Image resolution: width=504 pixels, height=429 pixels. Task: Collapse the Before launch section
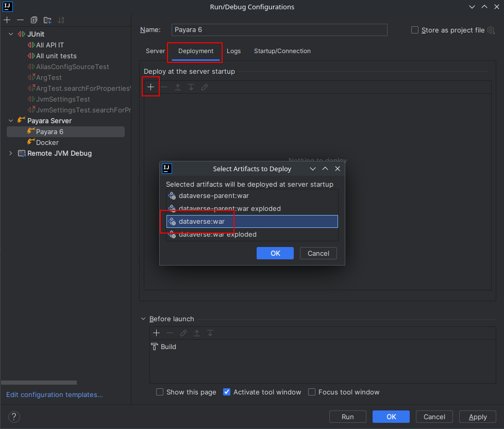point(143,319)
